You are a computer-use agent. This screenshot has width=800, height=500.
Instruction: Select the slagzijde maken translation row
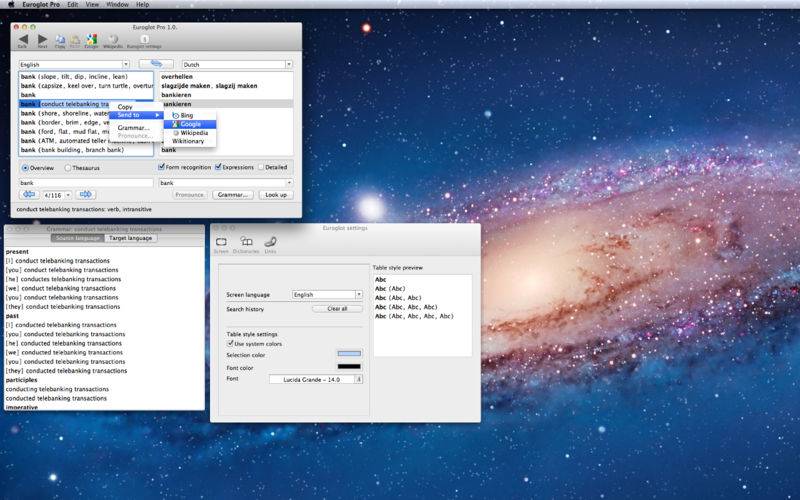tap(227, 86)
